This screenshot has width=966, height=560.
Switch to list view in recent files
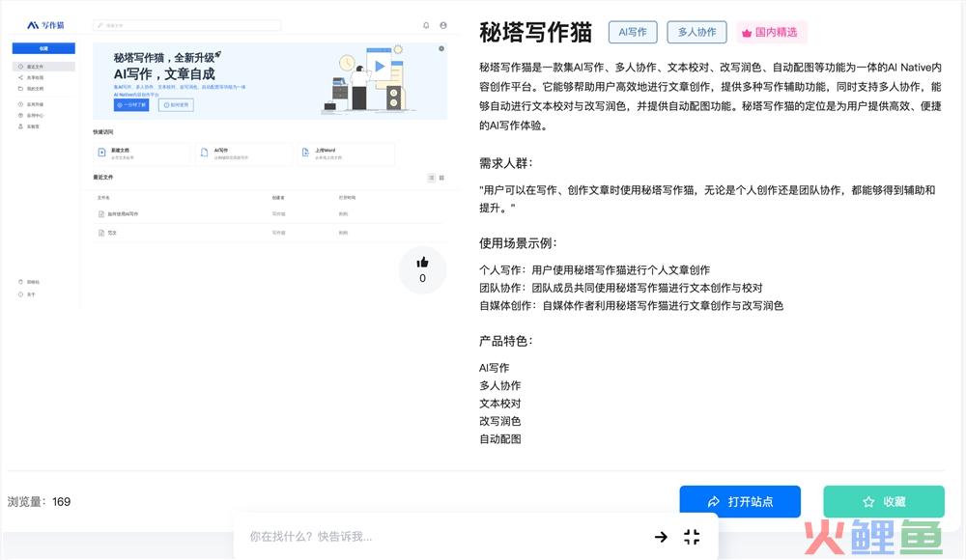431,178
